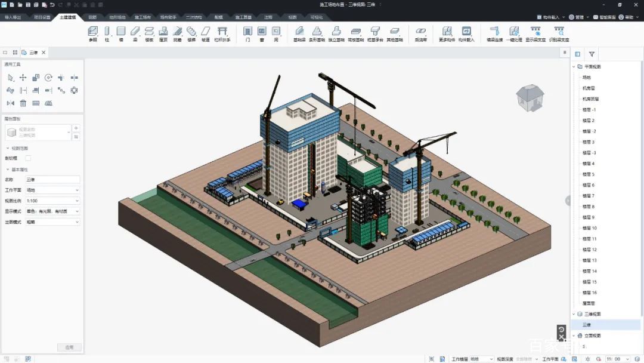Select the Stairs (楼梯) tool

tap(191, 34)
